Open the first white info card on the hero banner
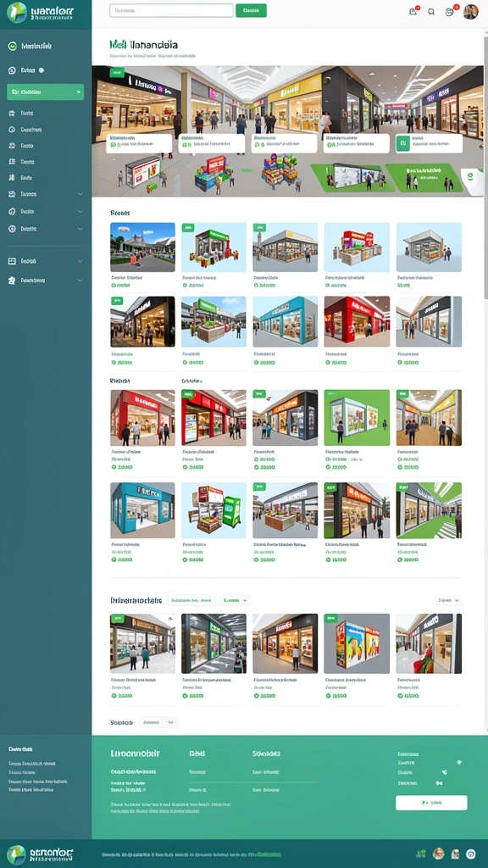 point(139,144)
